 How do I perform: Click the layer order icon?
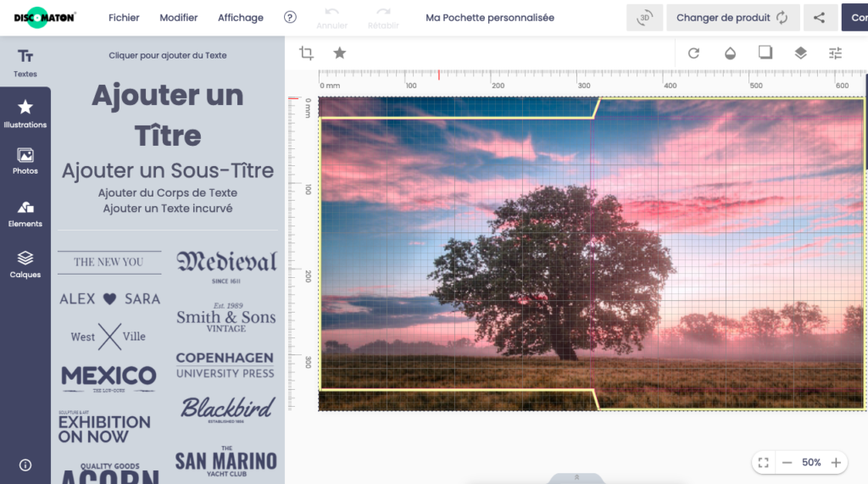click(x=800, y=53)
